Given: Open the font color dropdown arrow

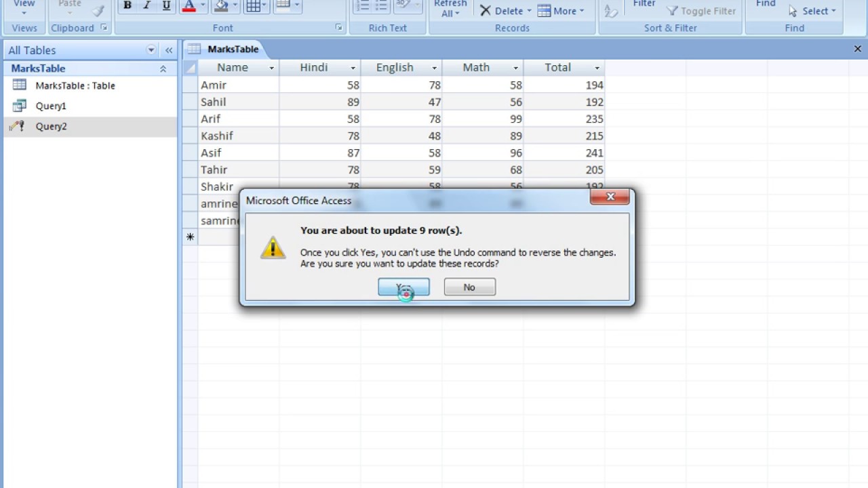Looking at the screenshot, I should 202,6.
